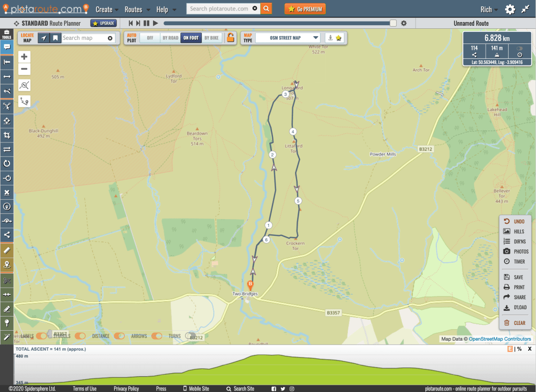The image size is (536, 392).
Task: Click the auto-plot padlock icon
Action: (230, 38)
